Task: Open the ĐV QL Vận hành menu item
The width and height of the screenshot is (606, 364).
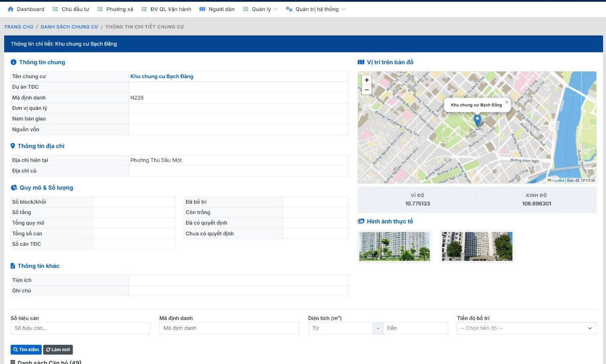Action: pyautogui.click(x=166, y=9)
